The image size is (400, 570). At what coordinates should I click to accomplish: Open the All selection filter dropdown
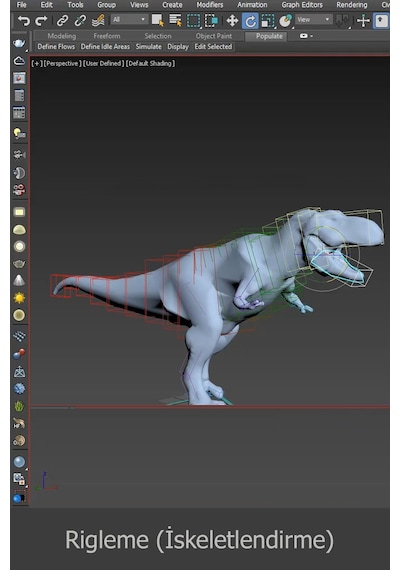(129, 19)
